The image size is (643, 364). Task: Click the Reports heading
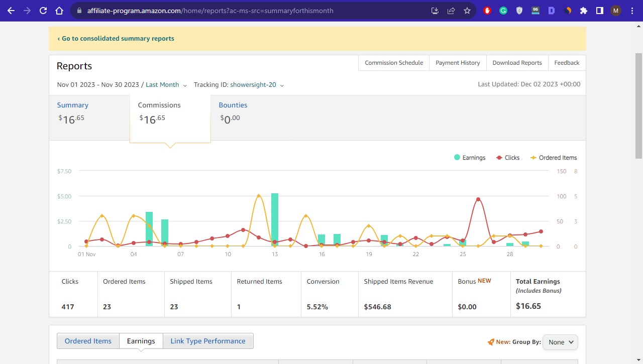[x=74, y=66]
